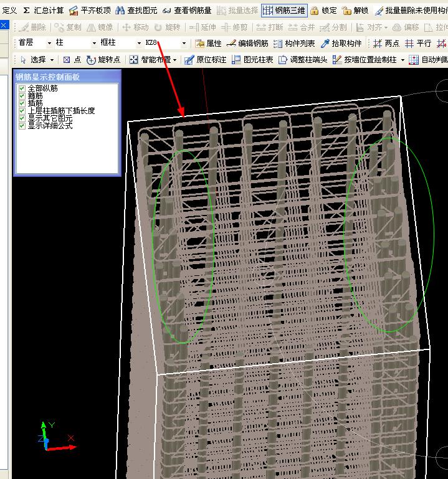The image size is (448, 479).
Task: Click the XYZ axis indicator in viewport
Action: point(53,437)
